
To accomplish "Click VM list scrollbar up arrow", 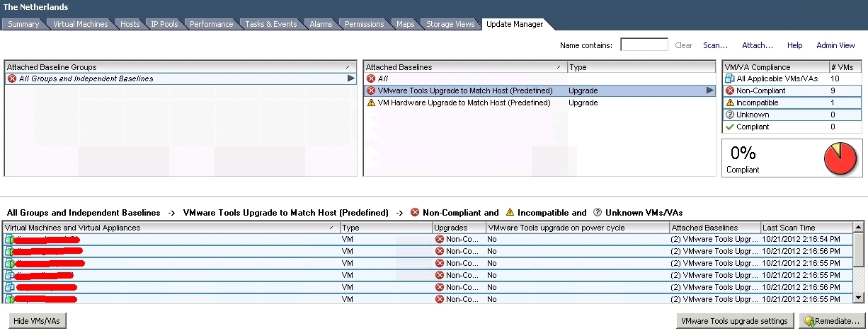I will click(x=859, y=228).
